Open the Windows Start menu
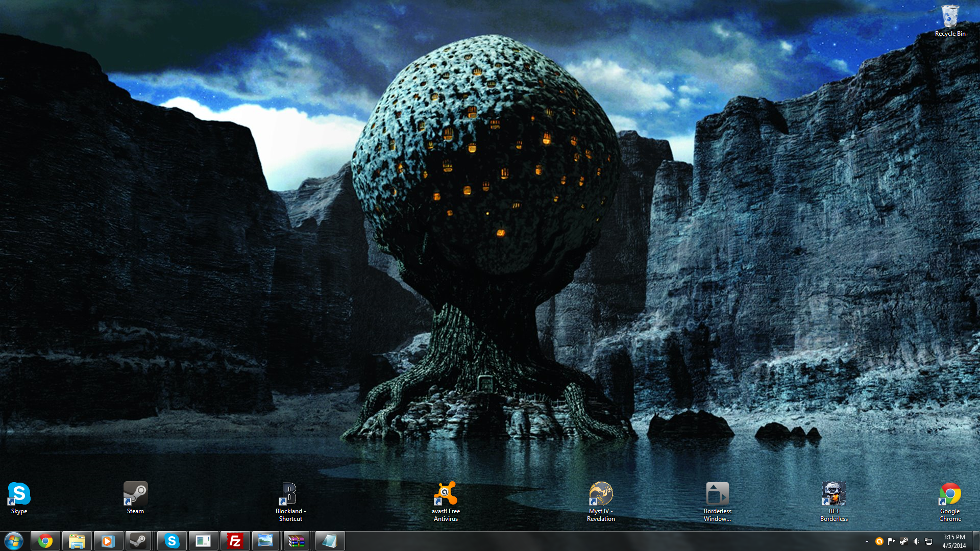 [14, 541]
